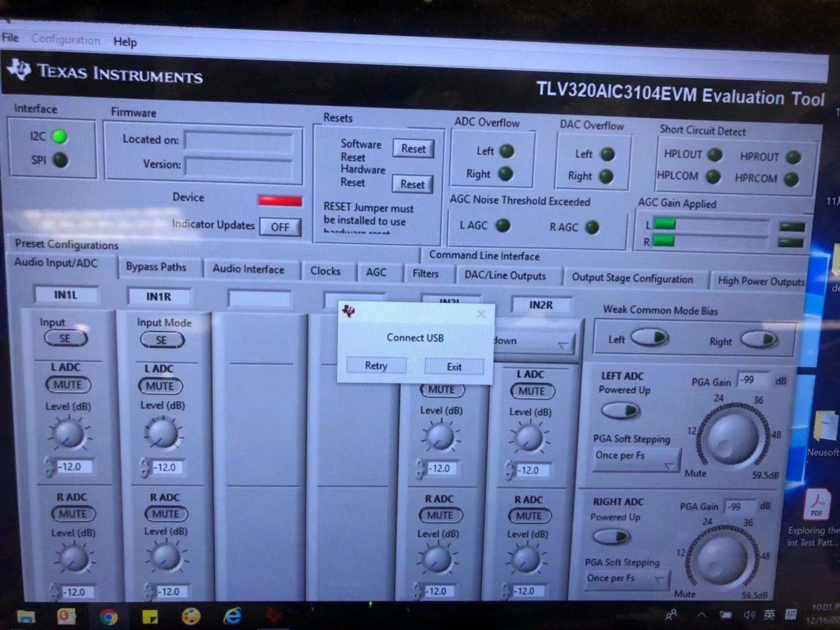This screenshot has width=840, height=630.
Task: Switch to Output Stage Configuration tab
Action: pos(632,279)
